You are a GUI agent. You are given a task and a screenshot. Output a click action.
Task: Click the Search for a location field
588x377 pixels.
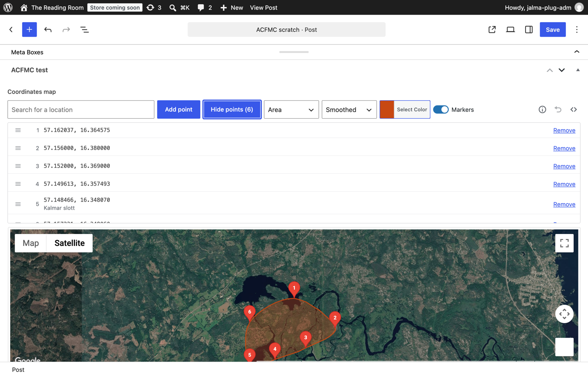coord(81,109)
